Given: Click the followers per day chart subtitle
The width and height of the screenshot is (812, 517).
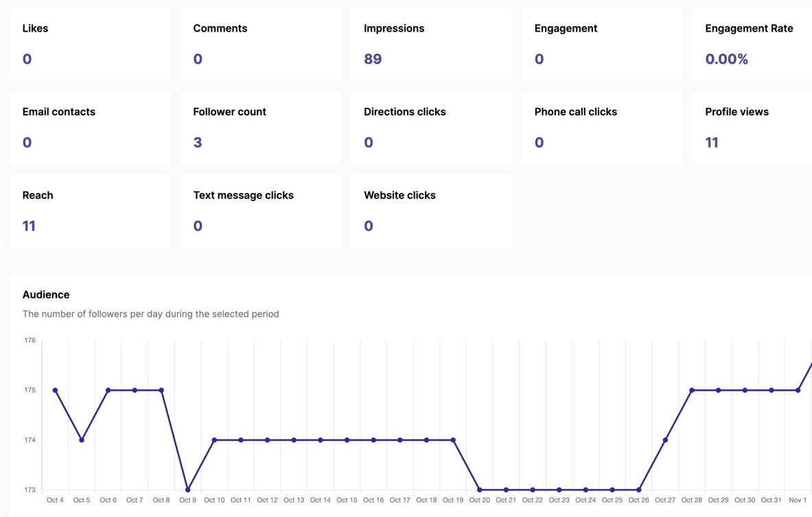Looking at the screenshot, I should [x=151, y=314].
